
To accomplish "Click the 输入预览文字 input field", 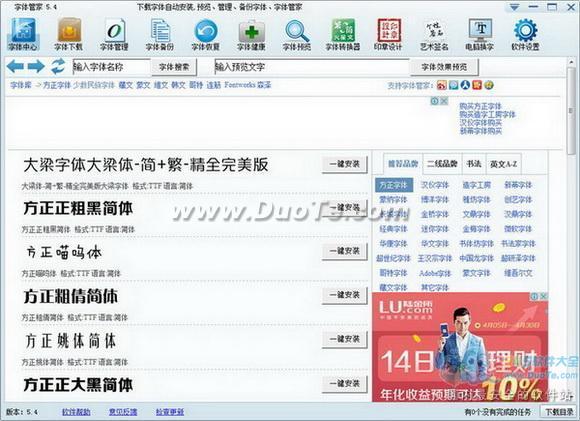I will (312, 67).
